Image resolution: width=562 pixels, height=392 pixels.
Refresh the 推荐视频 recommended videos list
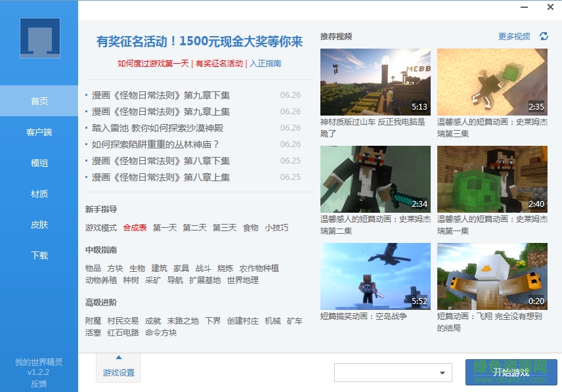(543, 37)
